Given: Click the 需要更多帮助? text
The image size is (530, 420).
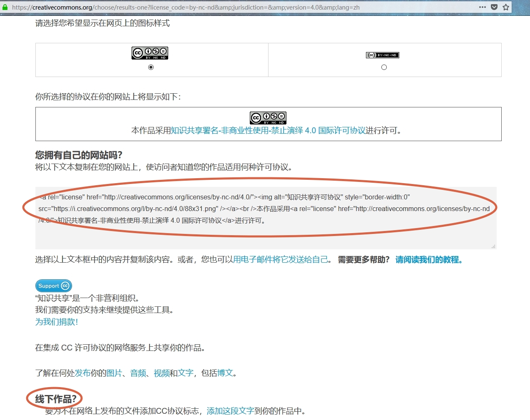Looking at the screenshot, I should pos(363,260).
